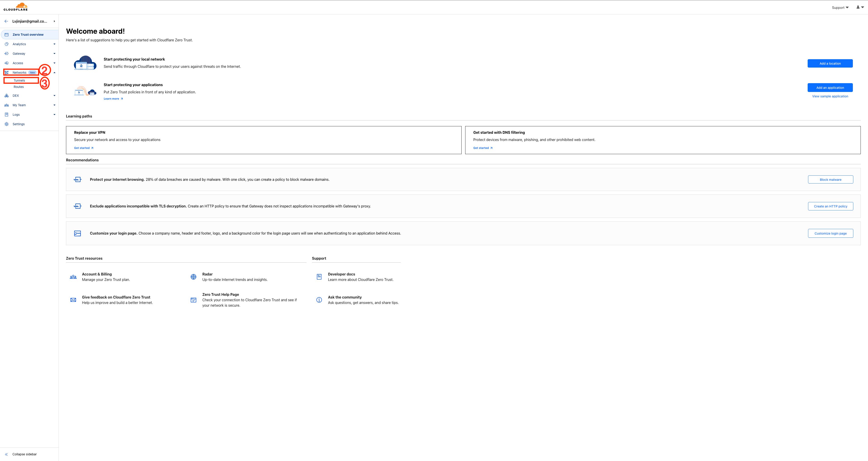The image size is (868, 461).
Task: Select Zero Trust overview in sidebar
Action: 30,35
